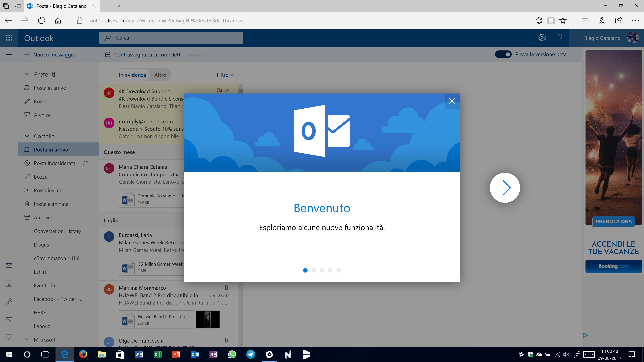
Task: Open Posta indesiderata folder
Action: tap(59, 163)
